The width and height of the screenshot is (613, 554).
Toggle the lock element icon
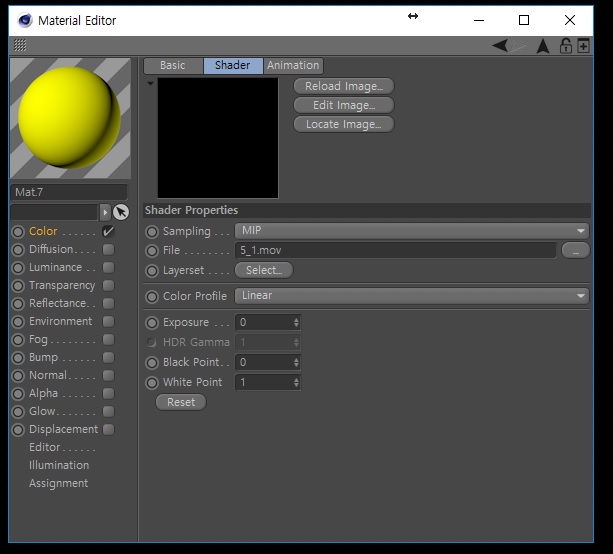click(x=566, y=46)
